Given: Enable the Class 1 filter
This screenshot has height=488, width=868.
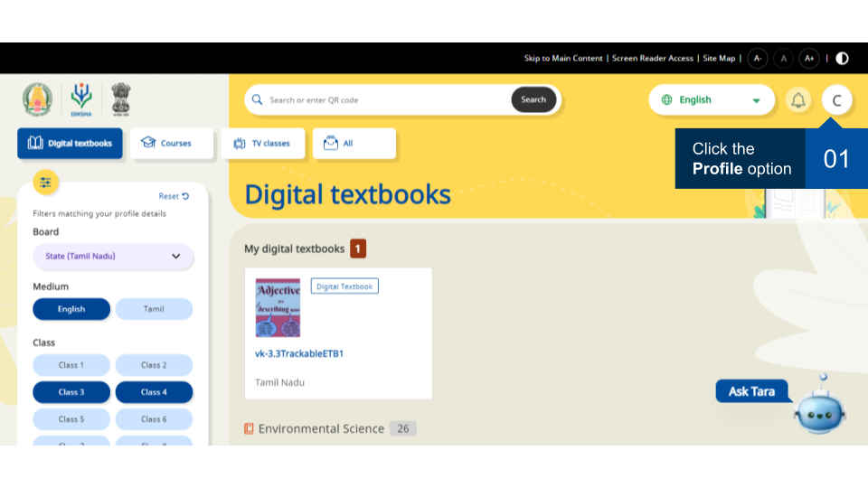Looking at the screenshot, I should [71, 365].
